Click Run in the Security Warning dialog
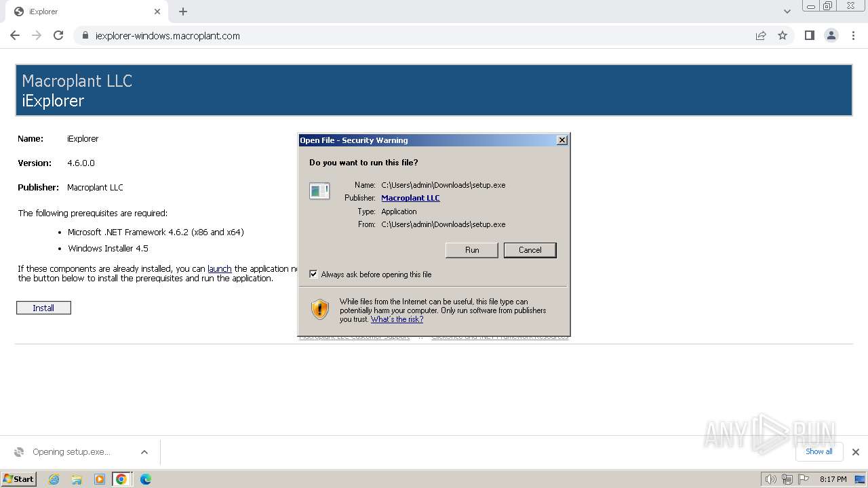 pyautogui.click(x=472, y=250)
